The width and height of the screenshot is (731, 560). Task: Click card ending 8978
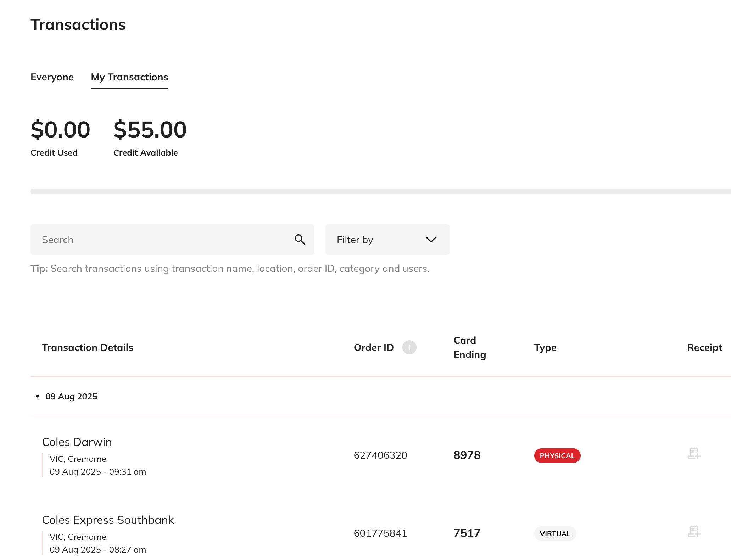click(467, 455)
